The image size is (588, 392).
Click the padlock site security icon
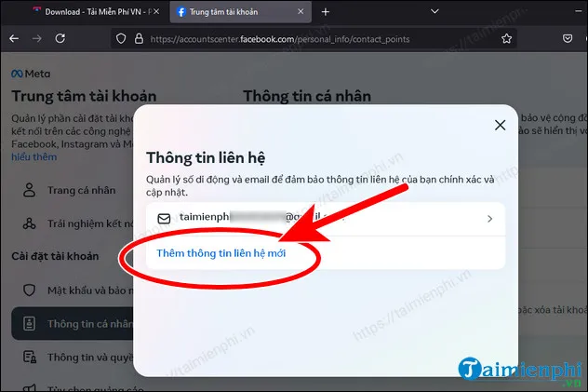tap(139, 38)
